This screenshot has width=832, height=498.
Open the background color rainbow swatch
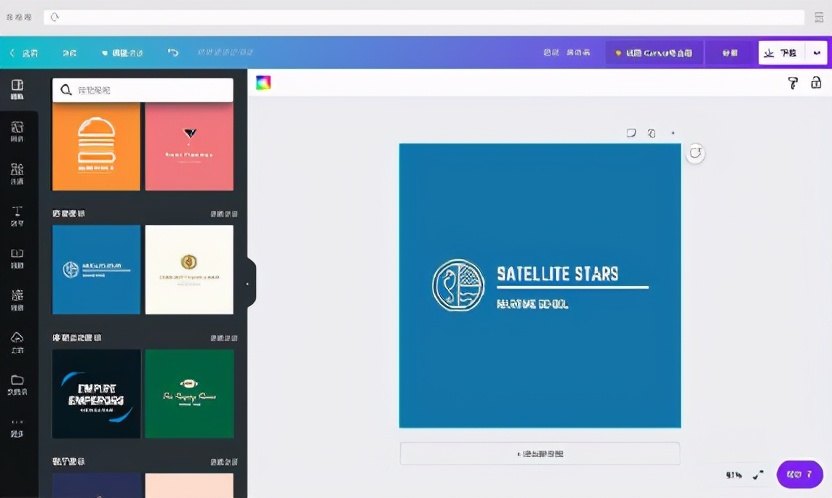click(x=263, y=82)
